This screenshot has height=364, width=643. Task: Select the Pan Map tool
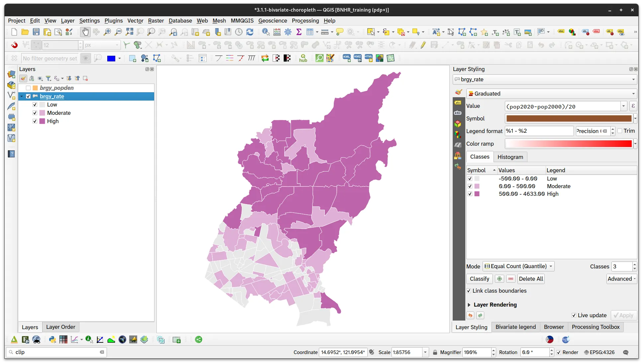coord(86,32)
